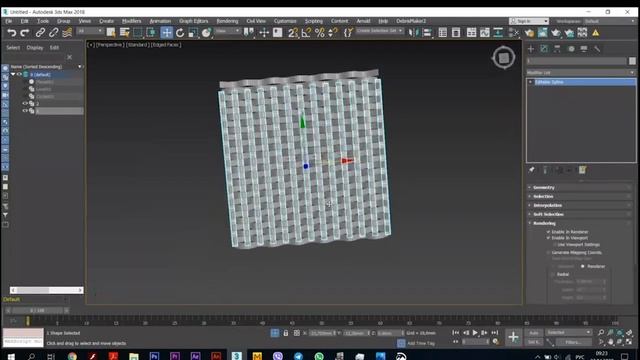The width and height of the screenshot is (640, 360).
Task: Toggle eye visibility of layer 1
Action: [25, 111]
